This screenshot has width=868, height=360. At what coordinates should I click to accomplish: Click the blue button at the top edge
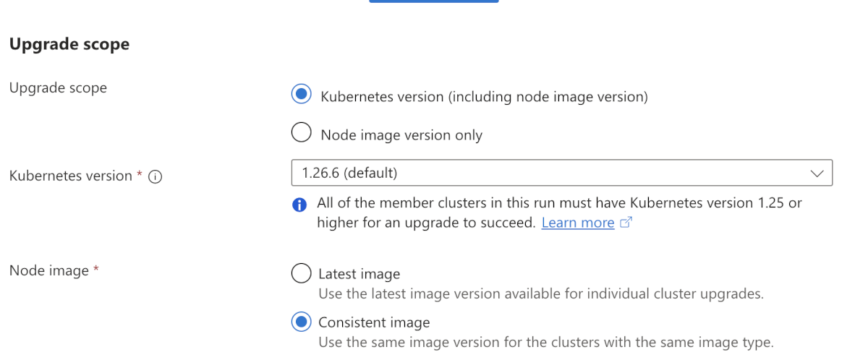[x=433, y=1]
